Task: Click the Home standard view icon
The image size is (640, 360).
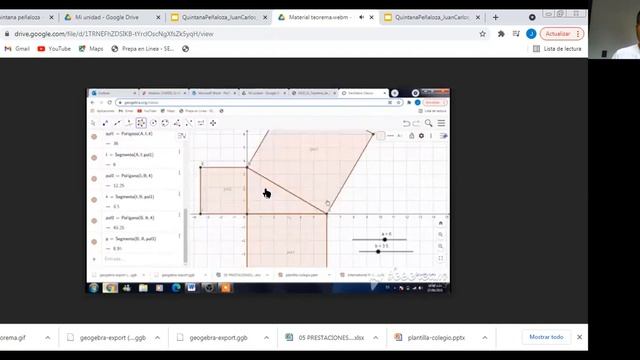Action: (440, 223)
